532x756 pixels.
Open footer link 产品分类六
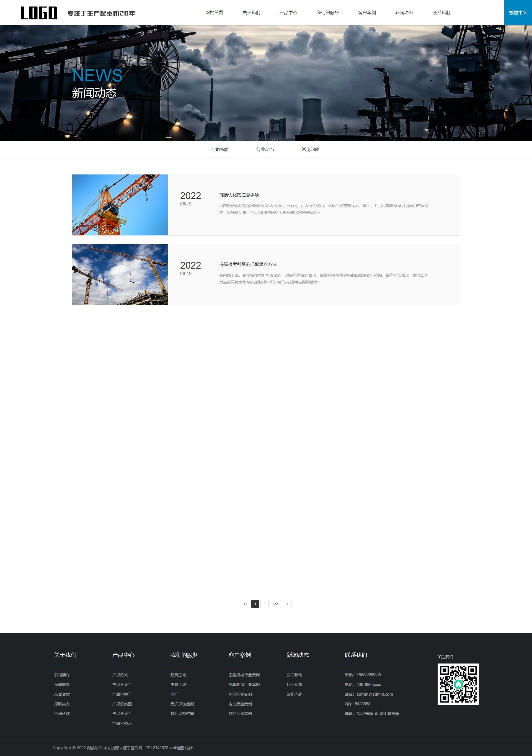click(x=122, y=723)
